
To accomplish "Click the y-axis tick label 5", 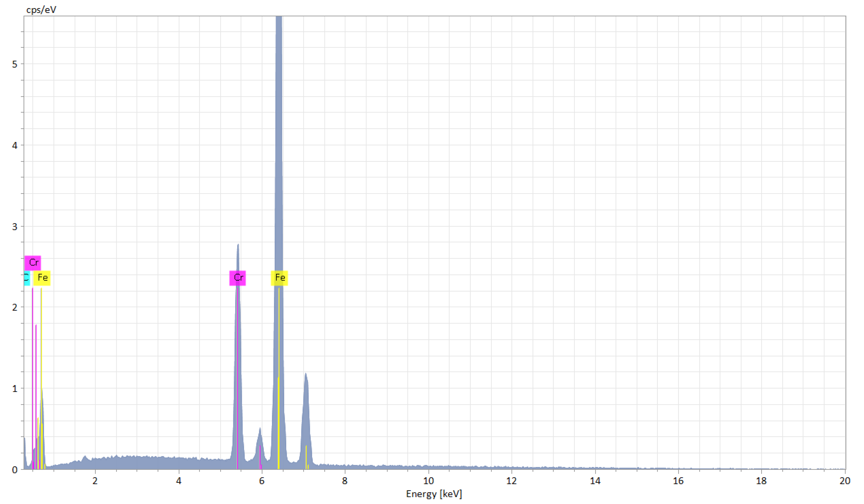I will tap(15, 64).
